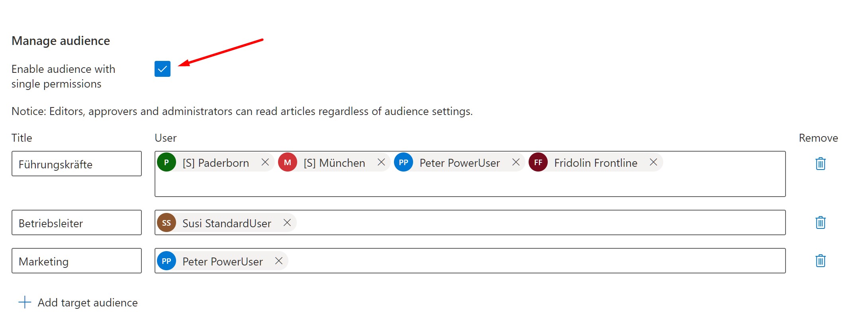Click the München red M avatar
This screenshot has width=868, height=316.
(x=288, y=162)
